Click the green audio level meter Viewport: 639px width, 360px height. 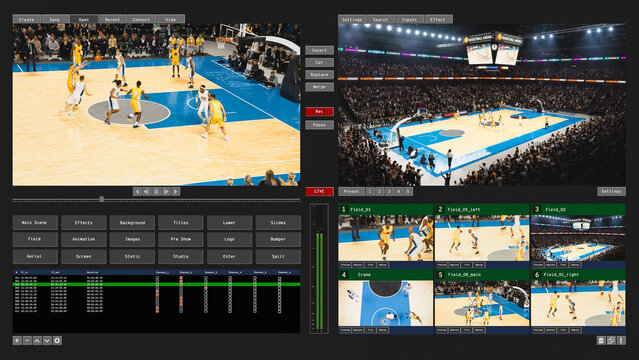319,281
